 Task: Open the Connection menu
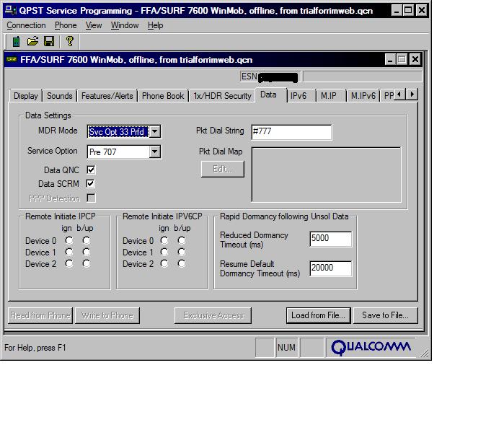tap(26, 25)
